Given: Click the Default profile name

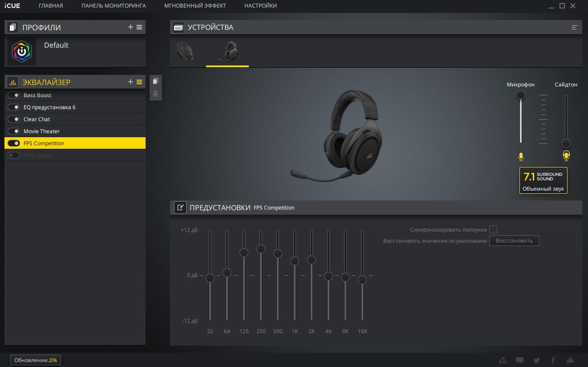Looking at the screenshot, I should tap(56, 45).
